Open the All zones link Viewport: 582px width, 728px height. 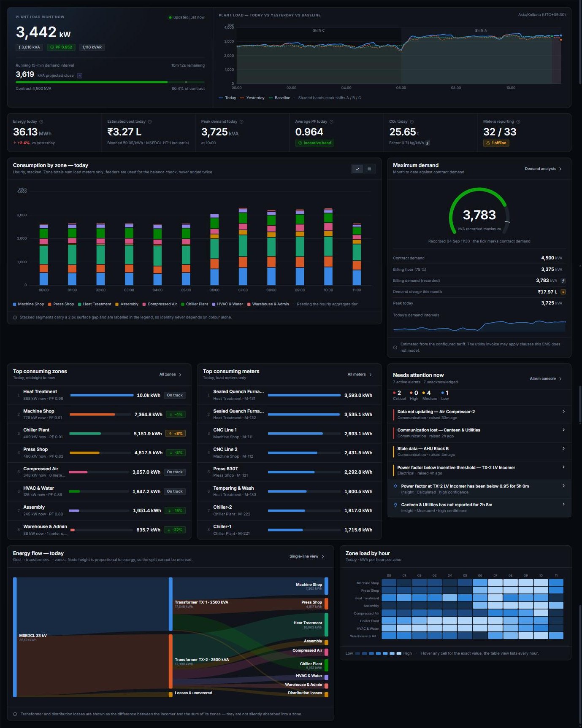171,375
